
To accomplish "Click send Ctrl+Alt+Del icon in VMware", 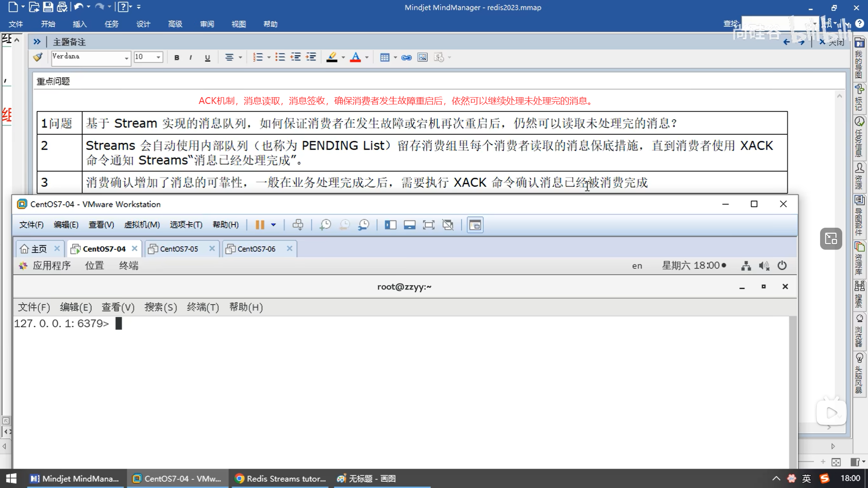I will pyautogui.click(x=297, y=225).
